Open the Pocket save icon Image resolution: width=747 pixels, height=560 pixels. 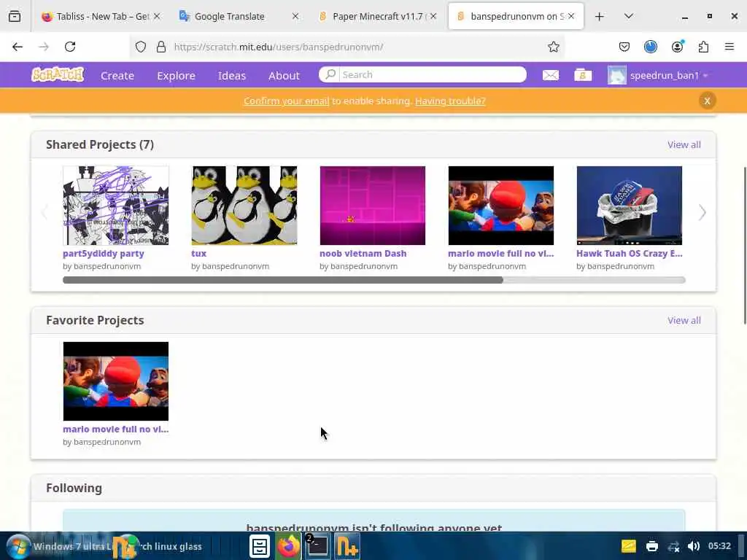click(624, 47)
